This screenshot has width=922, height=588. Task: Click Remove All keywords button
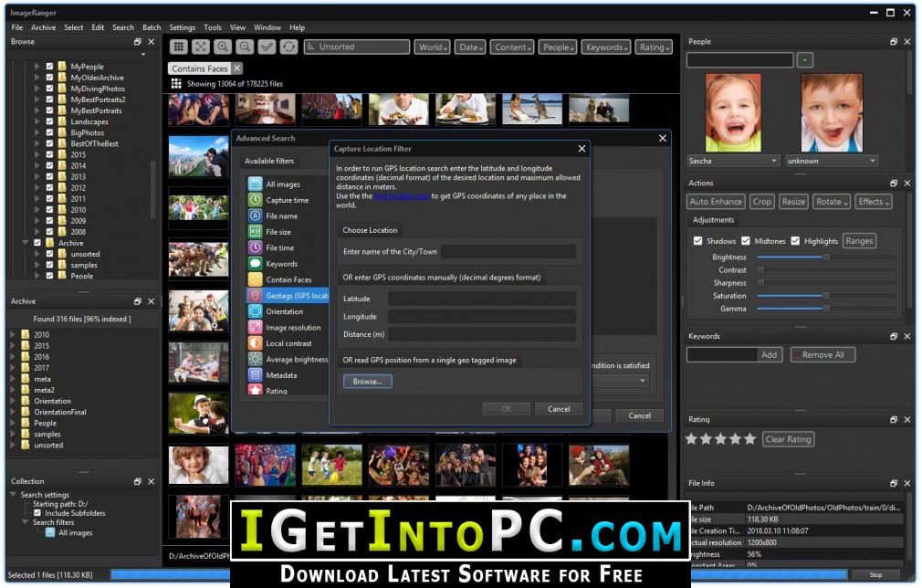tap(822, 354)
